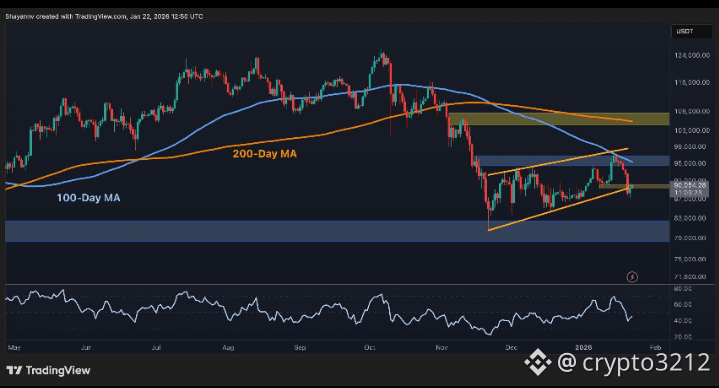This screenshot has width=719, height=388.
Task: Click the RSI 20.00 scale label
Action: coord(683,337)
